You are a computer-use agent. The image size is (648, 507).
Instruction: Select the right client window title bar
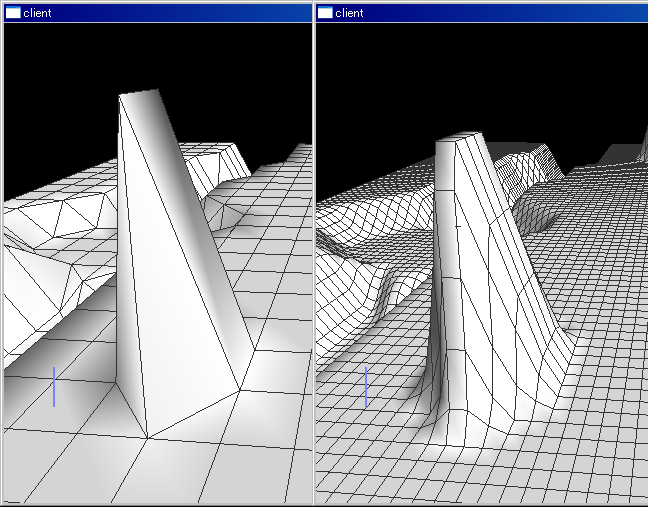pyautogui.click(x=482, y=13)
